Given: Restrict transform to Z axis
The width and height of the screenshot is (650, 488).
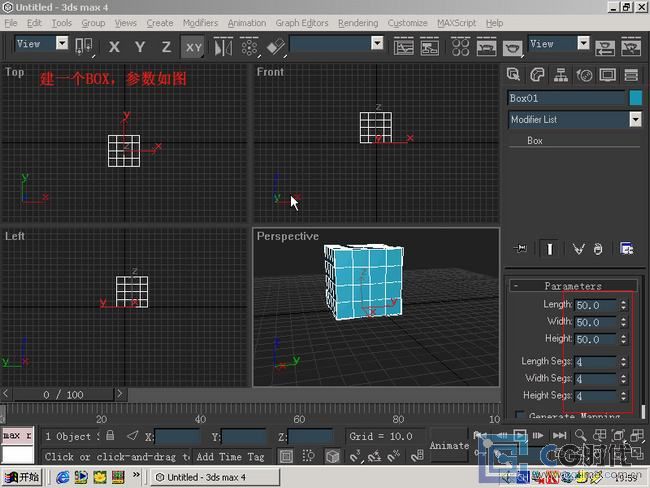Looking at the screenshot, I should point(166,47).
